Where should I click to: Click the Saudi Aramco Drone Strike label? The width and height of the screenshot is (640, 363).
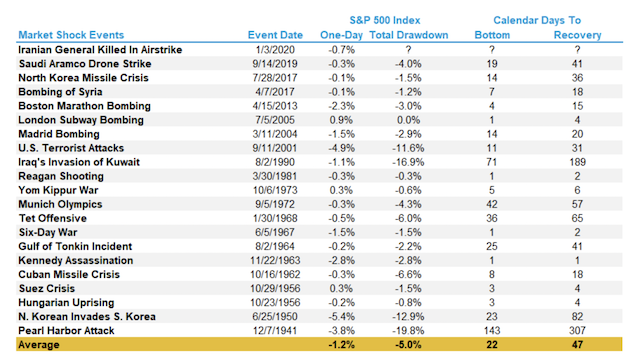(x=85, y=64)
